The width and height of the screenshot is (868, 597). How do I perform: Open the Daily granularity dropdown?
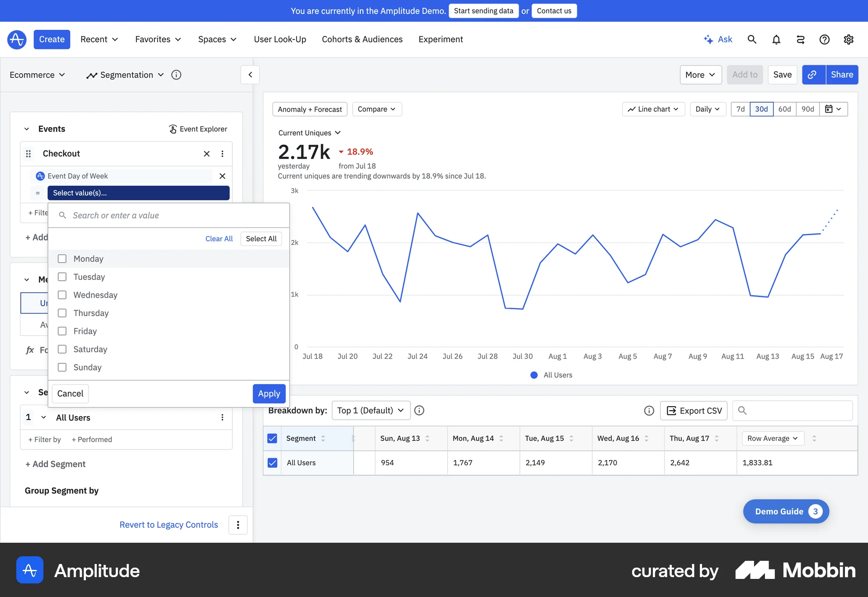pyautogui.click(x=708, y=109)
